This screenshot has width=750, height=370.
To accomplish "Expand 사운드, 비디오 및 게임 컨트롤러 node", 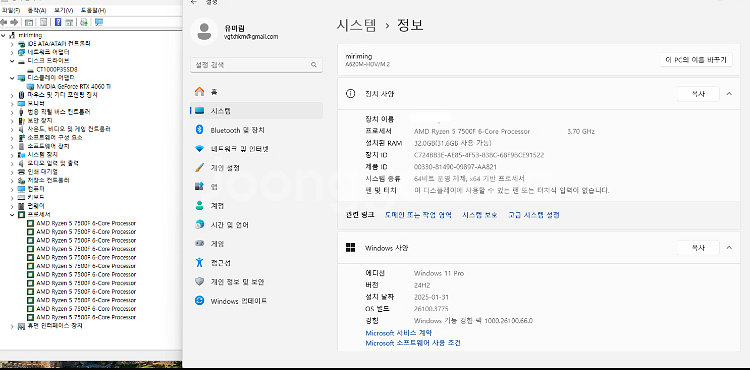I will (x=12, y=129).
